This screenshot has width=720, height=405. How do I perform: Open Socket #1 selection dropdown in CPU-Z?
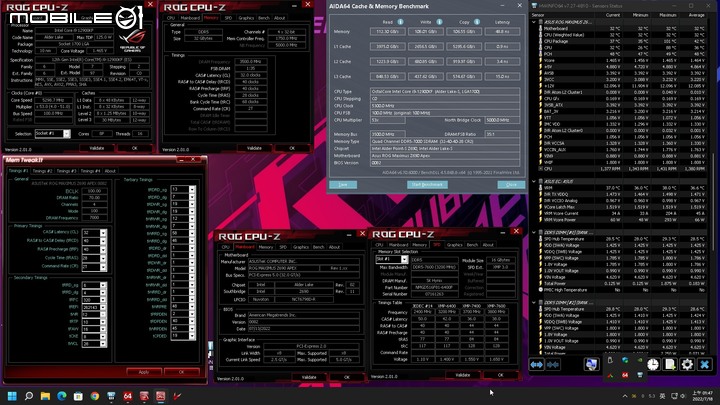[x=67, y=134]
